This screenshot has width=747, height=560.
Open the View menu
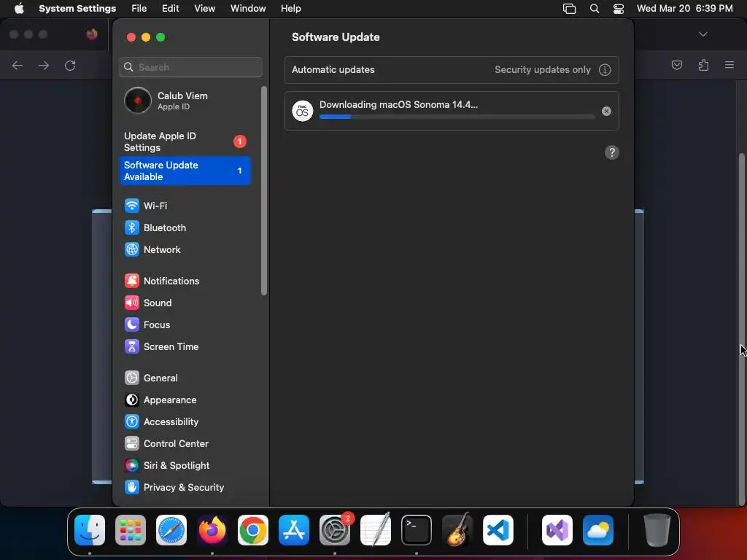click(204, 9)
